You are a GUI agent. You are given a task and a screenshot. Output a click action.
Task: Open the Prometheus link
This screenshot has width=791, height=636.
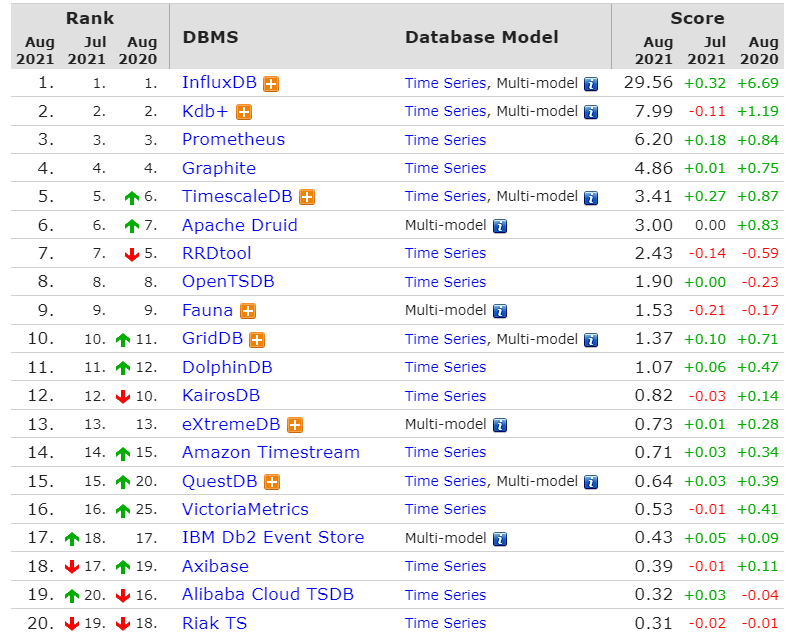(x=234, y=139)
